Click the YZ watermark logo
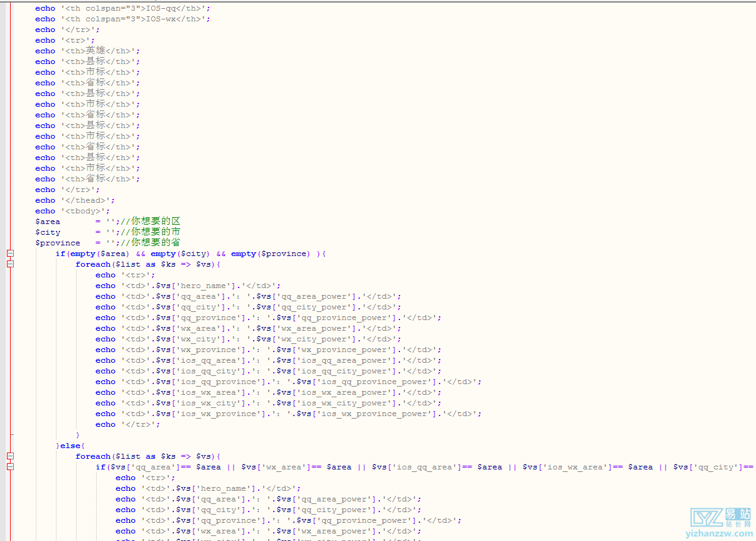Image resolution: width=756 pixels, height=541 pixels. coord(708,517)
